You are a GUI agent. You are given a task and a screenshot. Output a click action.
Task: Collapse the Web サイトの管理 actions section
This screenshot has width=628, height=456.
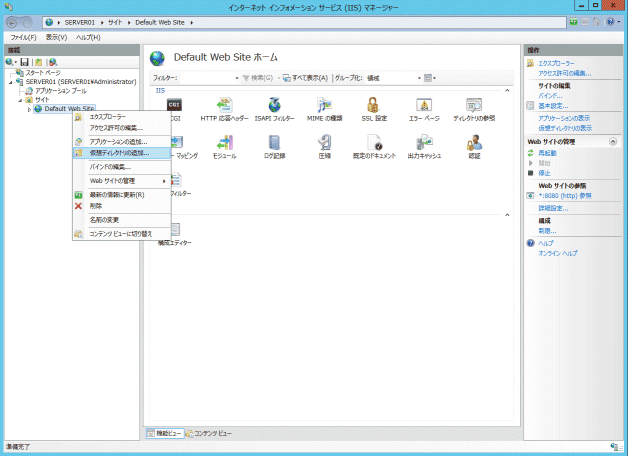coord(613,142)
